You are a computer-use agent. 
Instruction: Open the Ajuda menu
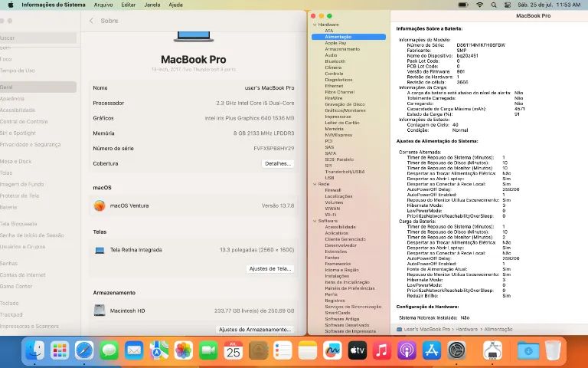pyautogui.click(x=175, y=5)
